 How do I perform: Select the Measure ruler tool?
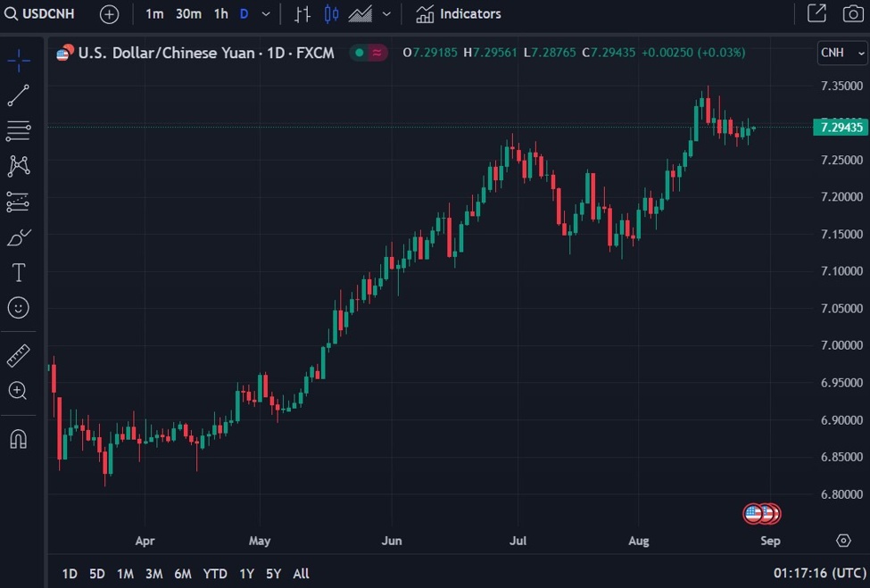click(18, 354)
